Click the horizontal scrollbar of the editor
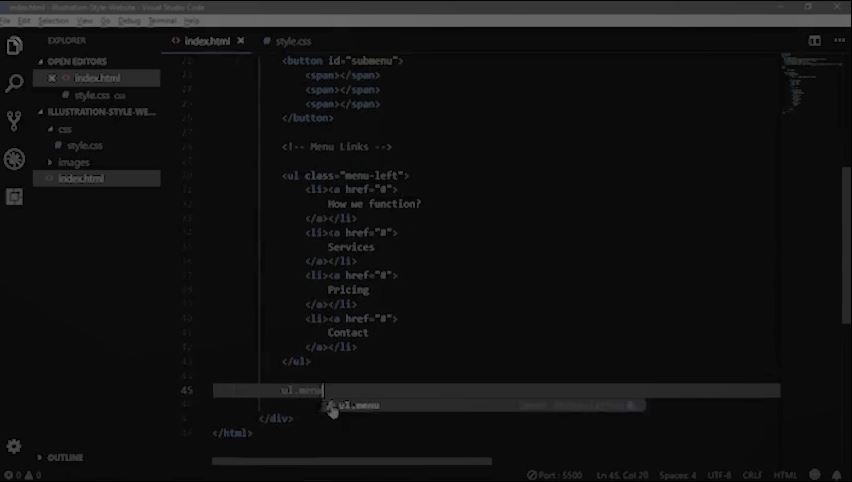 tap(351, 461)
